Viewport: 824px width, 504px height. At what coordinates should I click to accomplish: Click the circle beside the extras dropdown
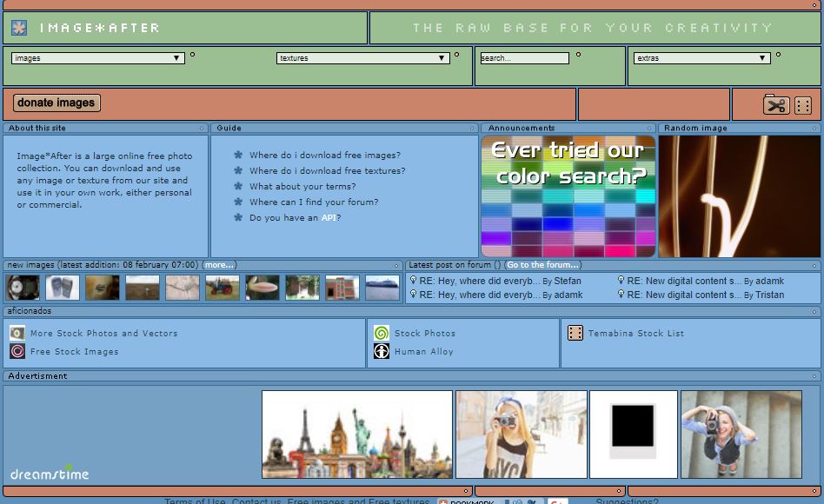778,54
